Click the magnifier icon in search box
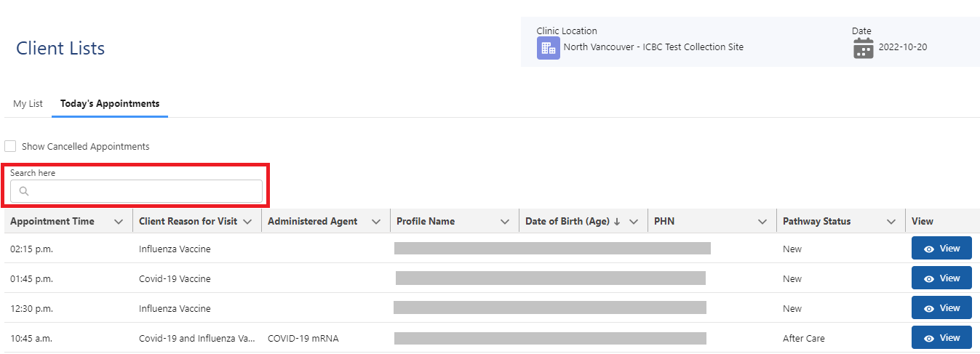Screen dimensions: 980x354 click(x=24, y=191)
